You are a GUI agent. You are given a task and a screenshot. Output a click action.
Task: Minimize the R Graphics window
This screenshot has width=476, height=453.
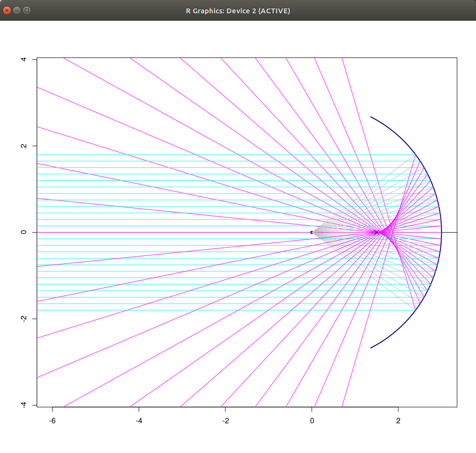(17, 10)
